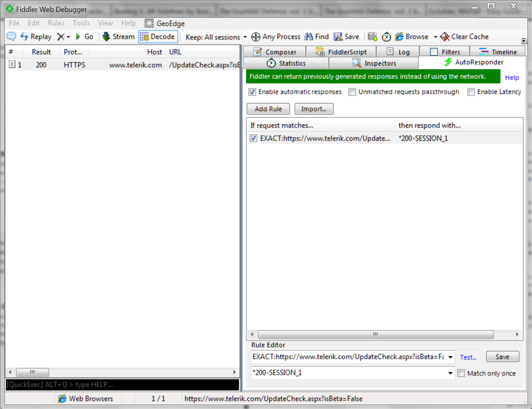Click the Fiddler app icon in title bar

9,9
